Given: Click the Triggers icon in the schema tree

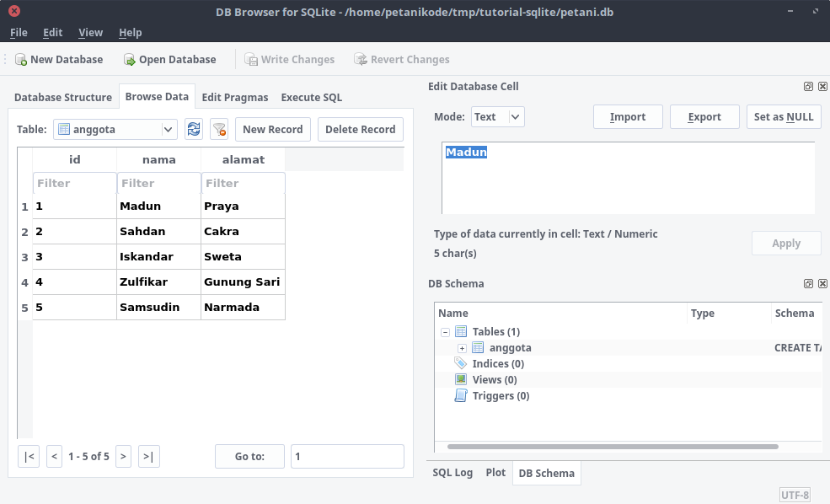Looking at the screenshot, I should (459, 395).
